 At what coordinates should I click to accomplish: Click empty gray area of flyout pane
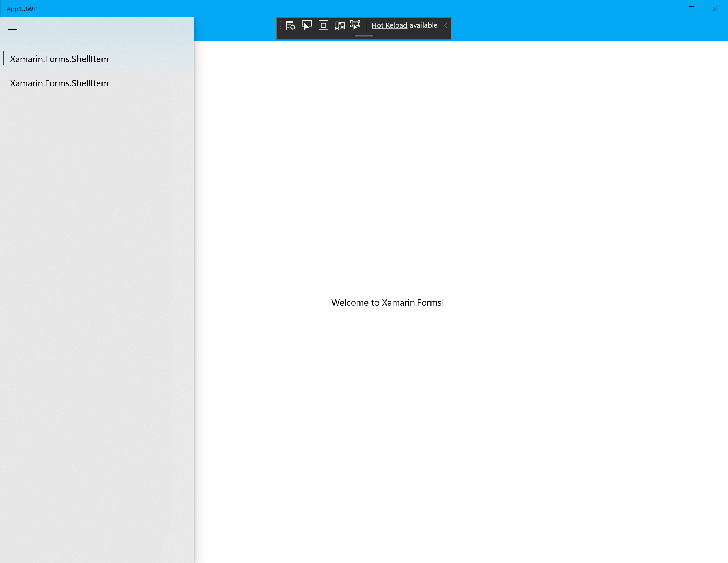point(97,312)
